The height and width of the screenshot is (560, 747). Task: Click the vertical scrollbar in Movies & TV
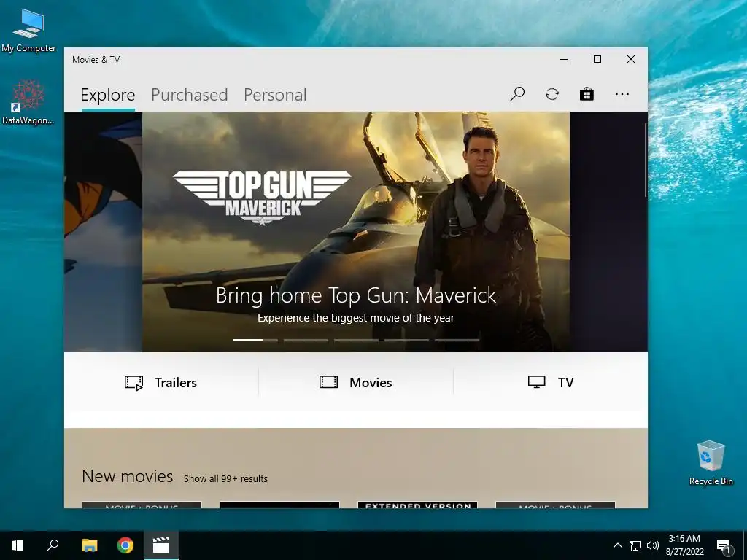[645, 160]
